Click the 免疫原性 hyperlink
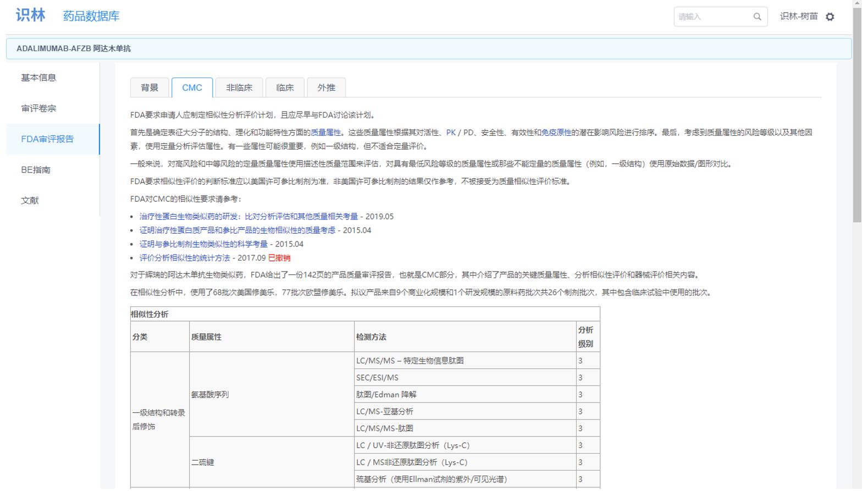Screen dimensions: 868x491 (556, 133)
